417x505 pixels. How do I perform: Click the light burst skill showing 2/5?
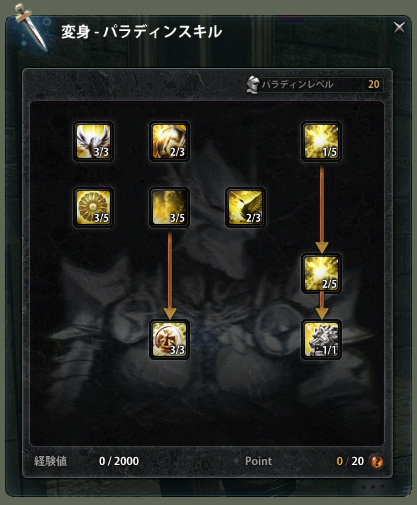click(x=321, y=273)
